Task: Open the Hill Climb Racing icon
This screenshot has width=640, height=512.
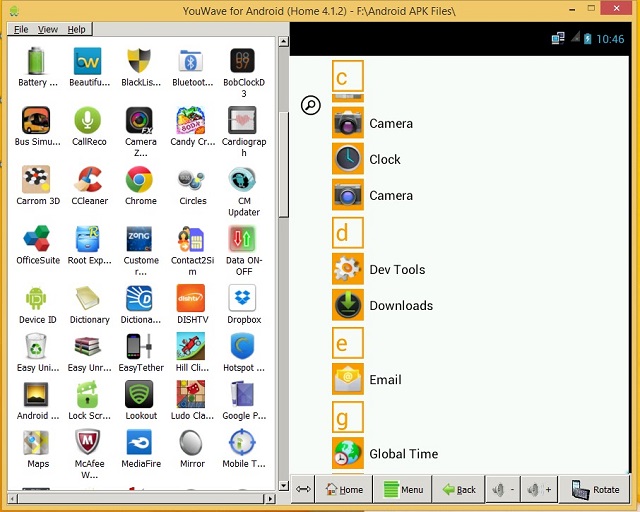Action: (x=191, y=346)
